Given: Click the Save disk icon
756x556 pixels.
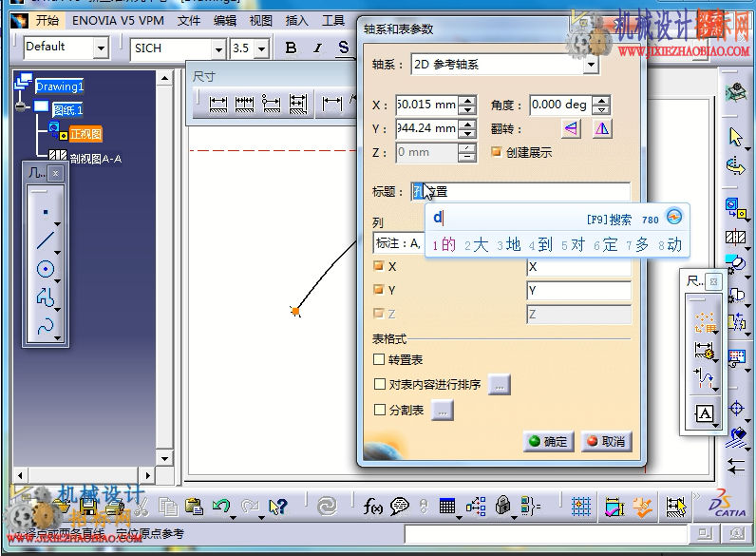Looking at the screenshot, I should [x=88, y=507].
